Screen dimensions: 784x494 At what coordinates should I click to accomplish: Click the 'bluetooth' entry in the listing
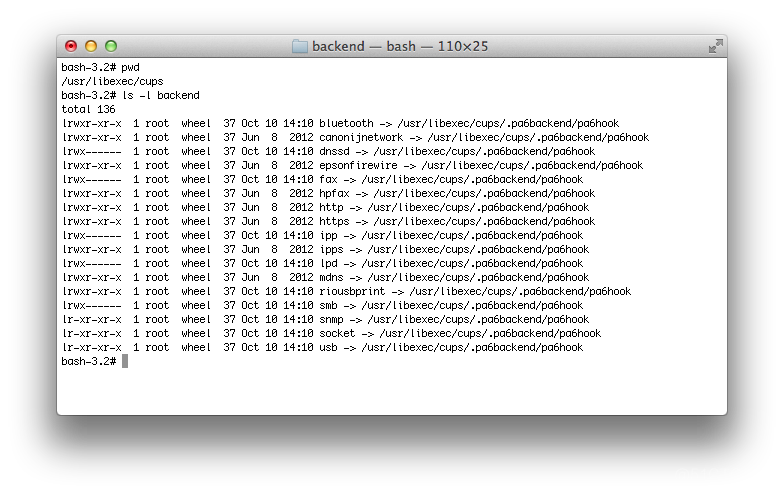pos(346,124)
